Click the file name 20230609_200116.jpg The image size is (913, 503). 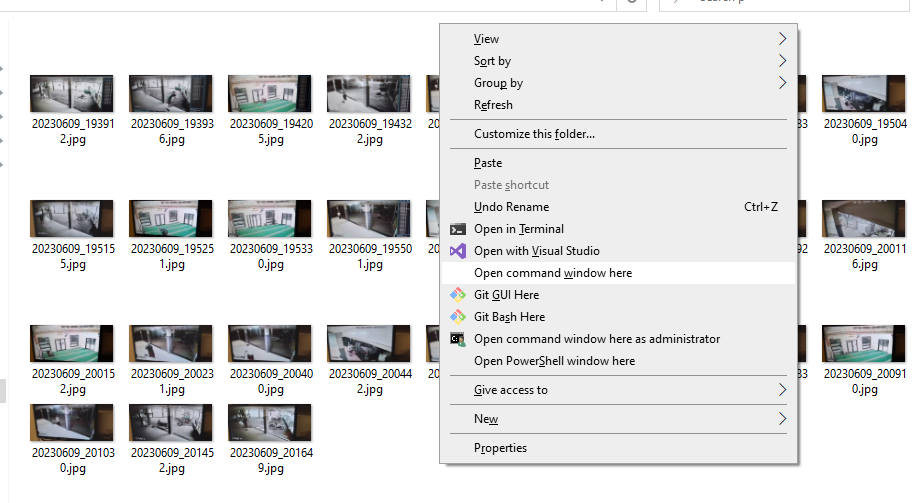click(865, 257)
